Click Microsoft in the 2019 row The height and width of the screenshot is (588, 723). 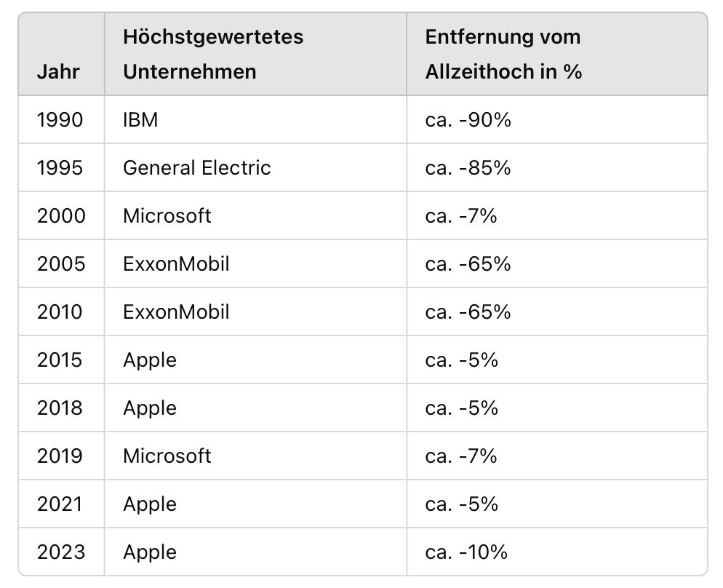point(167,456)
